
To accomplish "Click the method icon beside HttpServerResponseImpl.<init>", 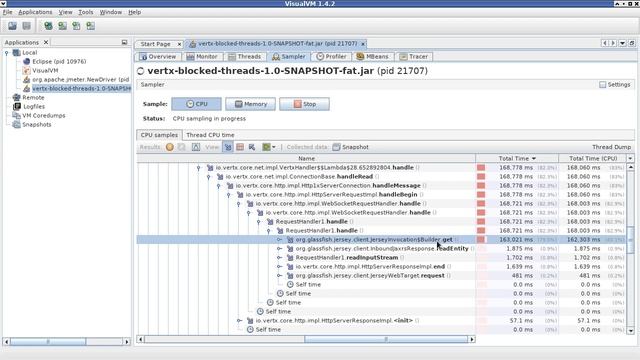I will tap(250, 320).
